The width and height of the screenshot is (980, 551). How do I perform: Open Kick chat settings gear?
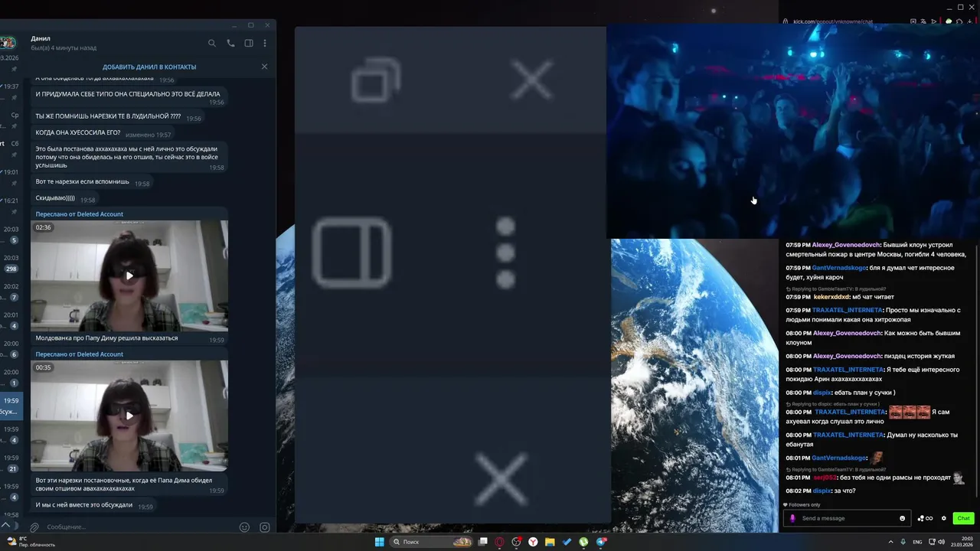[944, 518]
